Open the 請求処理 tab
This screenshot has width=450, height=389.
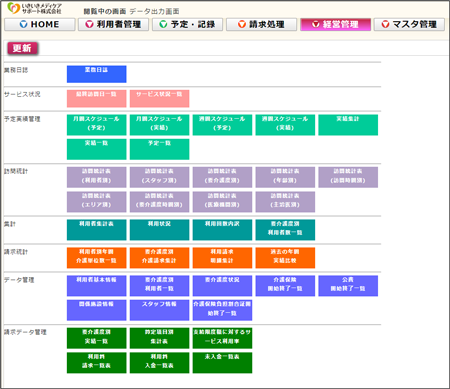[261, 24]
